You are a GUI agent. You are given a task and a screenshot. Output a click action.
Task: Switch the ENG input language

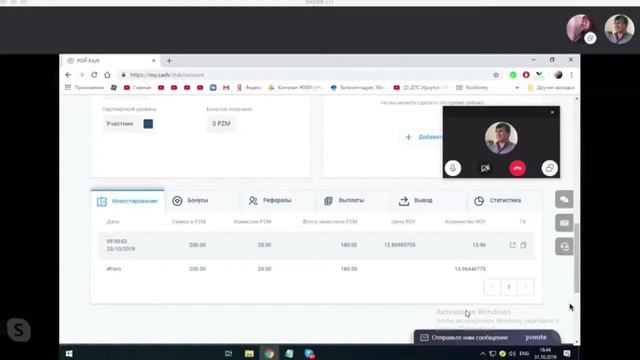point(524,353)
